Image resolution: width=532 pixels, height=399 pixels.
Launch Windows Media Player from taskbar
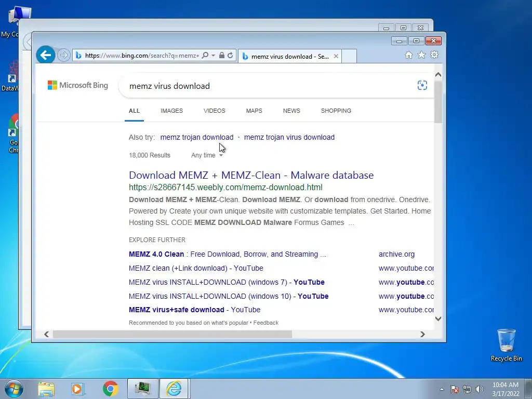[x=78, y=389]
